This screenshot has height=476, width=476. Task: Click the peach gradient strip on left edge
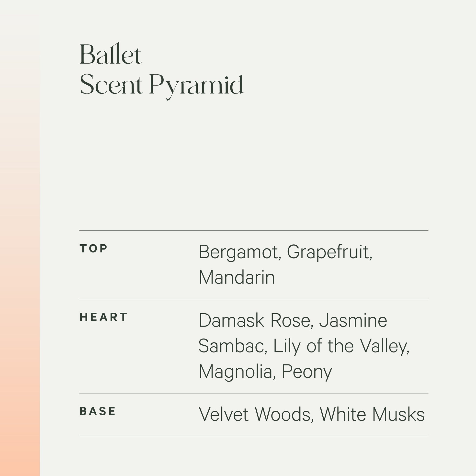click(20, 296)
